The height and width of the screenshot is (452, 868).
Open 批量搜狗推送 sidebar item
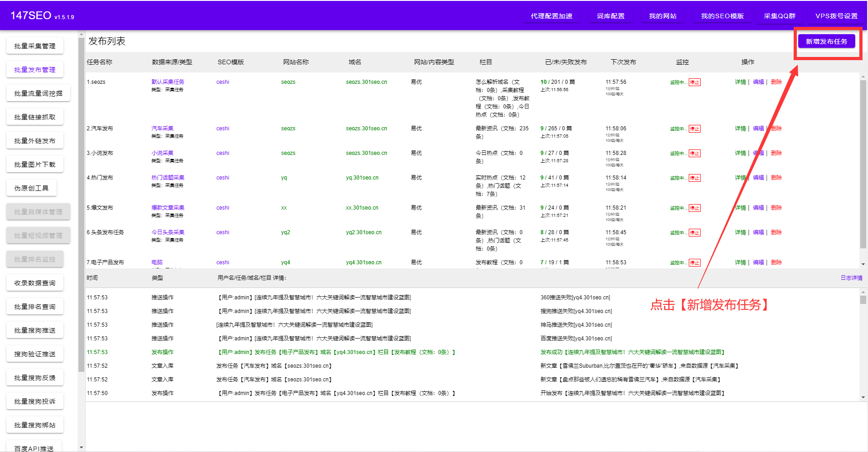[35, 330]
